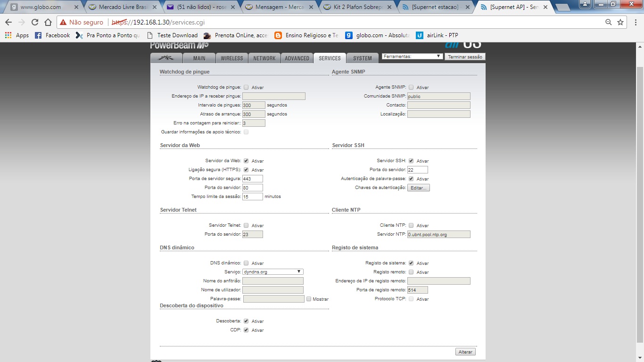Click the Tempo limite da sessão field

(x=253, y=197)
